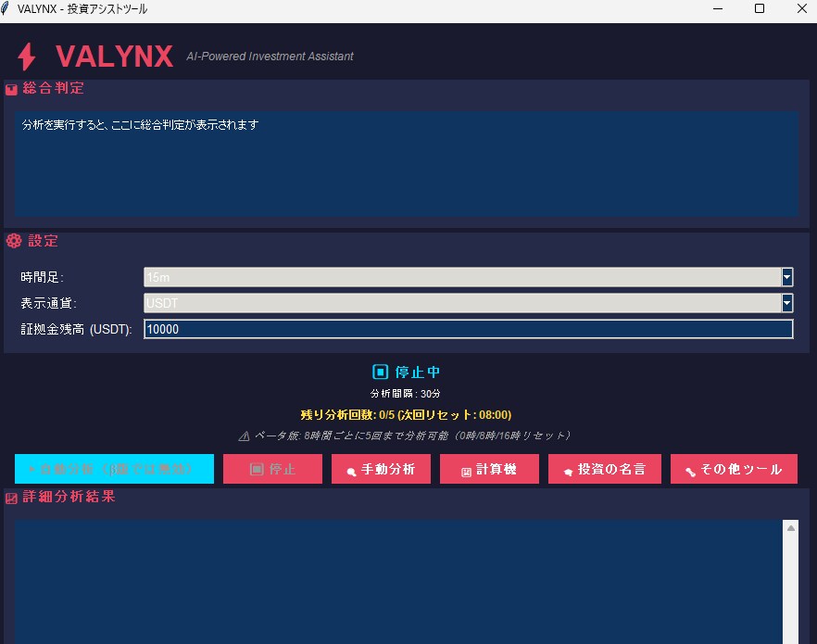The image size is (817, 644).
Task: Click the 表示通貨: label
Action: [48, 303]
